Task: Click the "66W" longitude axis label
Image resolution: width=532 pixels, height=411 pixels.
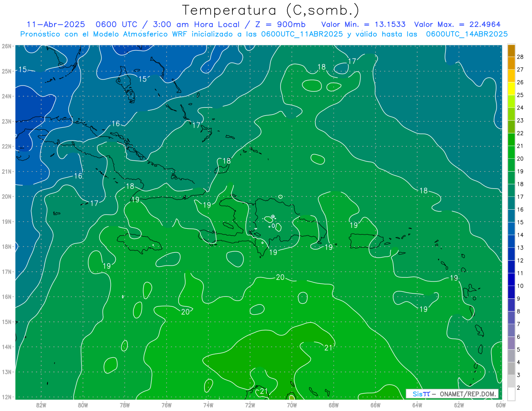Action: coord(376,405)
